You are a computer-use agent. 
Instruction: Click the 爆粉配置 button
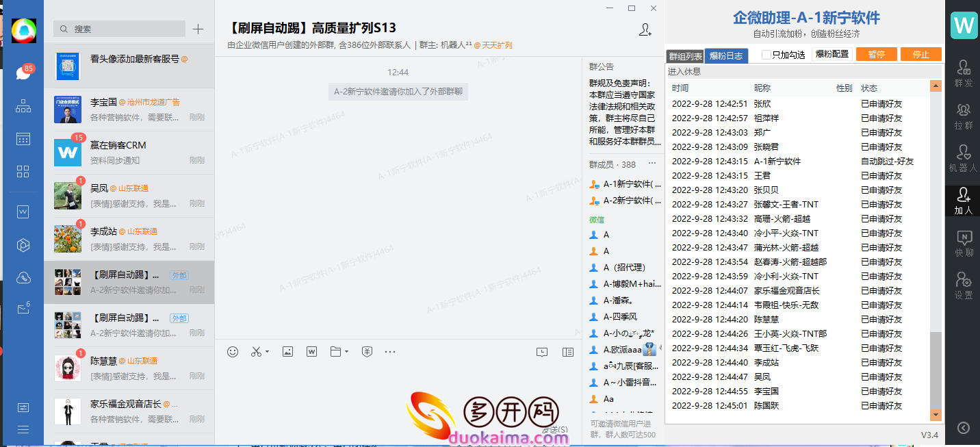tap(831, 55)
